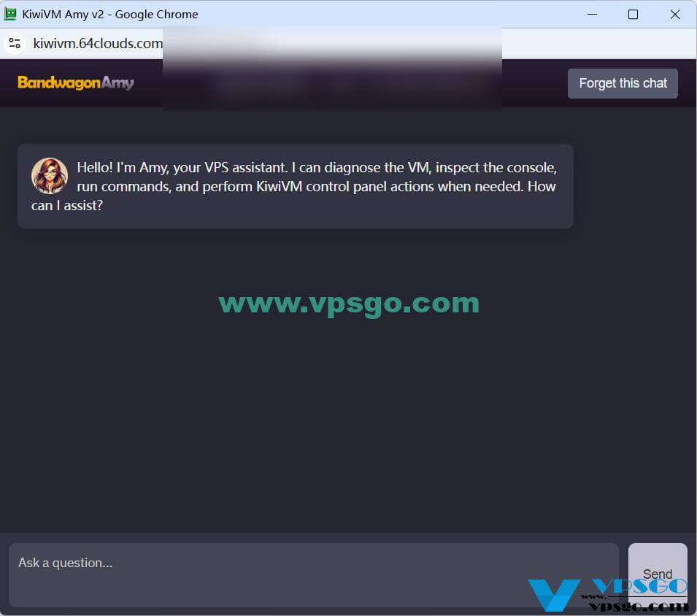Click Amy's greeting message text
Viewport: 697px width, 616px height.
(294, 186)
